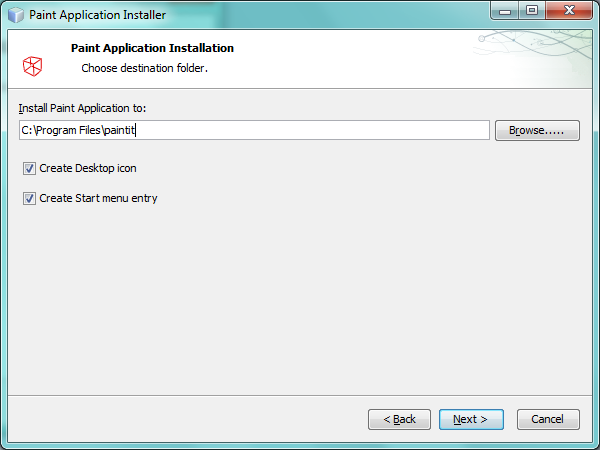Viewport: 600px width, 450px height.
Task: Click the 'Create Desktop icon' label text
Action: [88, 169]
